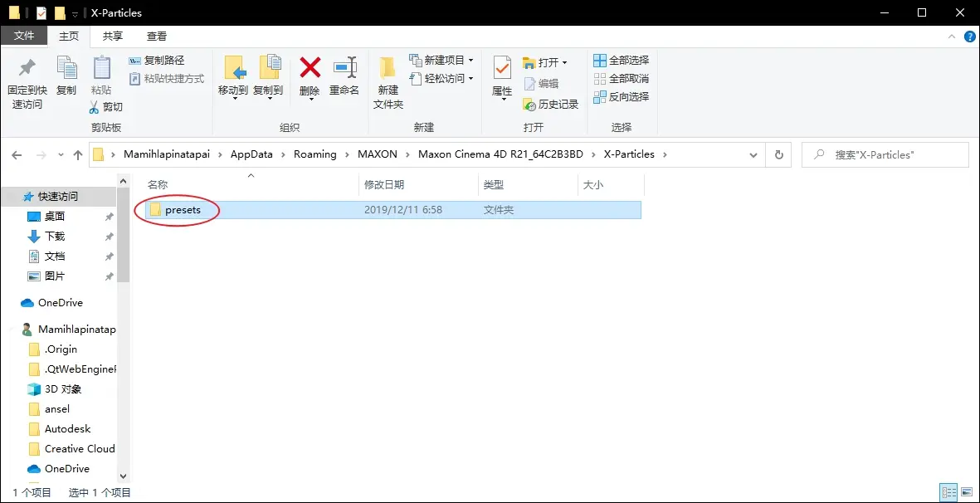The height and width of the screenshot is (503, 980).
Task: Click Select All (全部选择)
Action: (622, 61)
